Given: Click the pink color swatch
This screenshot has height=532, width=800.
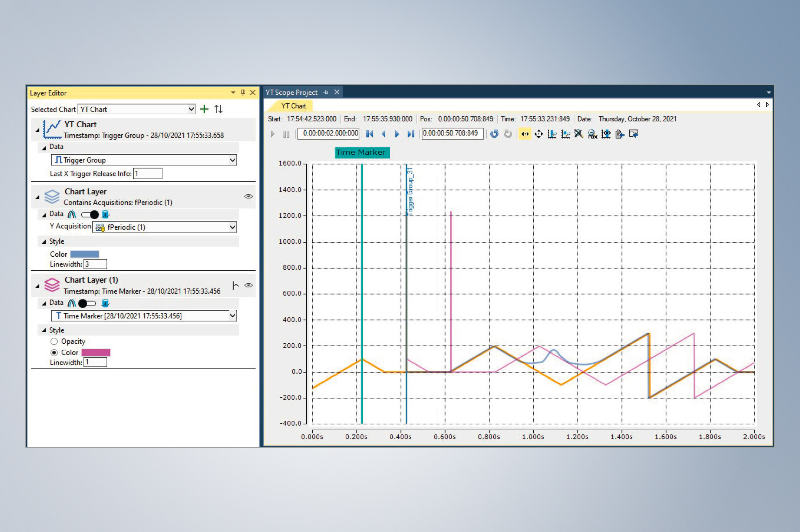Looking at the screenshot, I should (96, 352).
